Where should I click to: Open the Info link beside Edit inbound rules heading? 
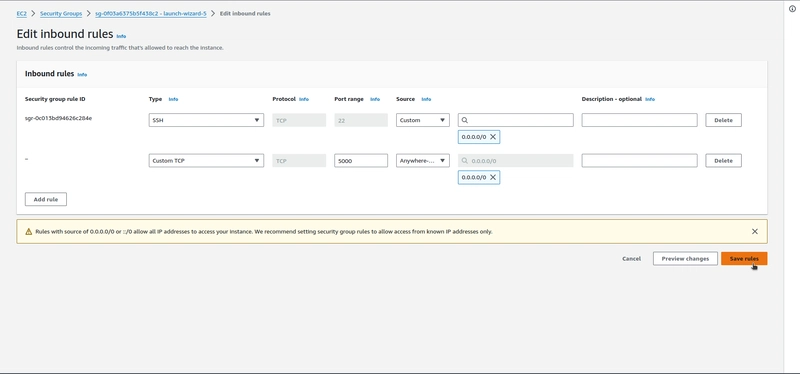pos(121,36)
